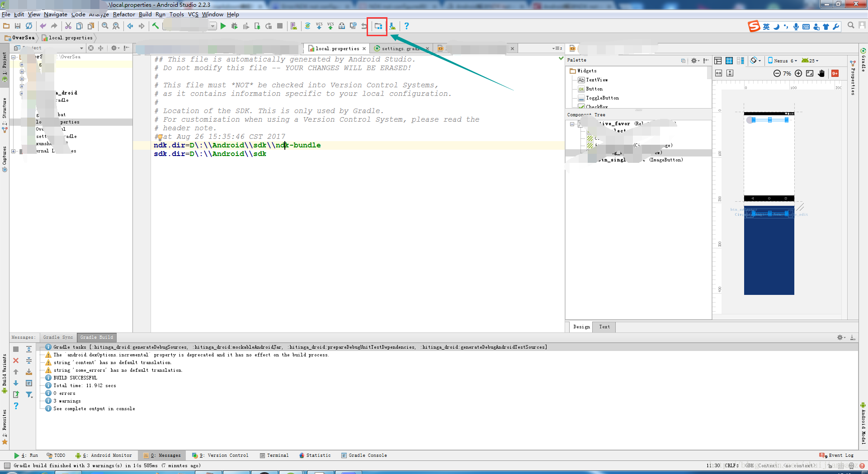Switch to layout Text tab
The image size is (868, 474).
(604, 327)
